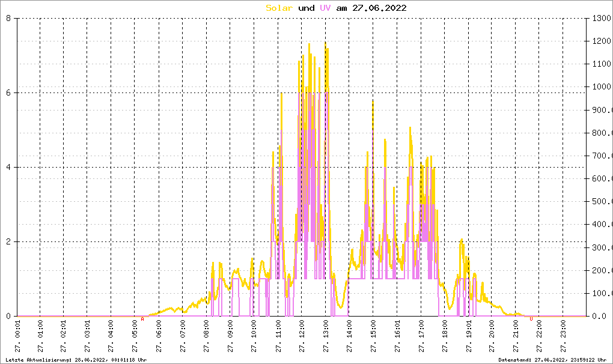Image resolution: width=613 pixels, height=364 pixels.
Task: Click the x-axis label '27. 07:00'
Action: 183,336
